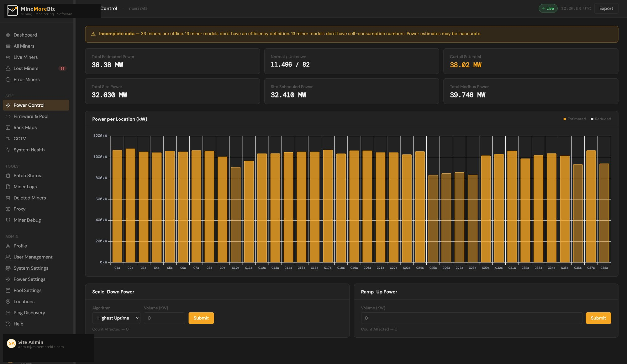Toggle the Live status indicator
The image size is (627, 364).
548,8
